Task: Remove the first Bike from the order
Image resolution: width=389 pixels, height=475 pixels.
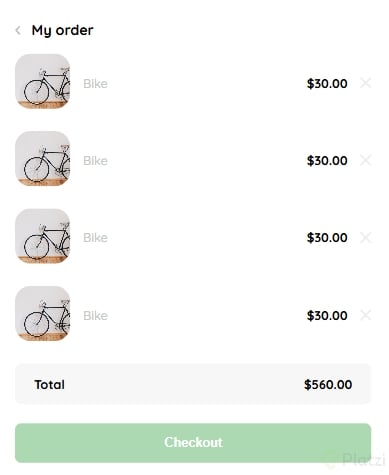Action: (x=366, y=83)
